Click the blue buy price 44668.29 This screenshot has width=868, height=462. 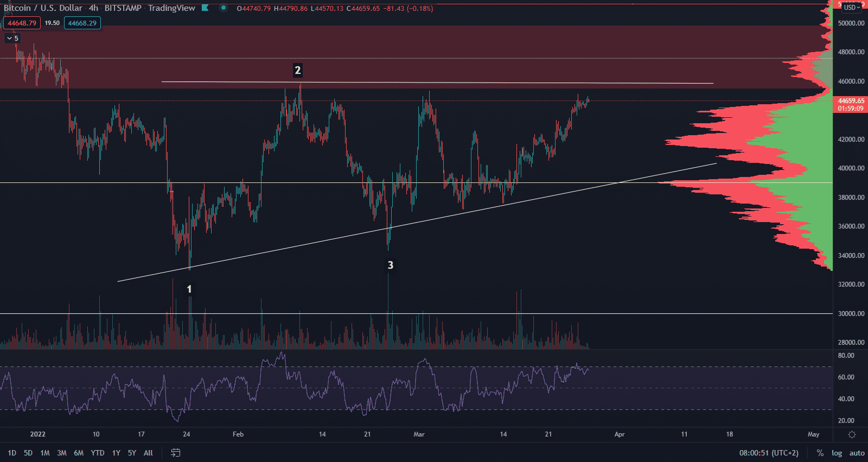coord(82,23)
